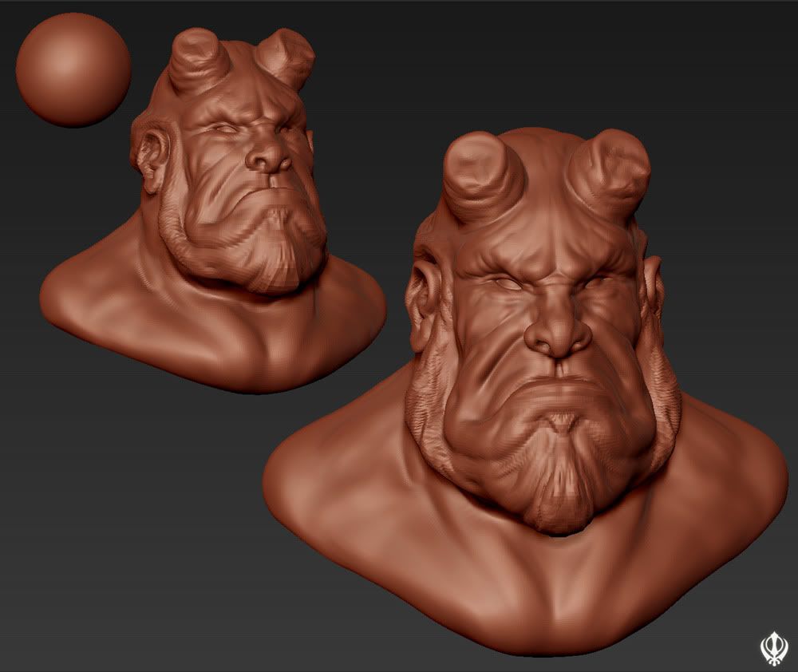Click the small angled bust's left horn stump

(196, 58)
